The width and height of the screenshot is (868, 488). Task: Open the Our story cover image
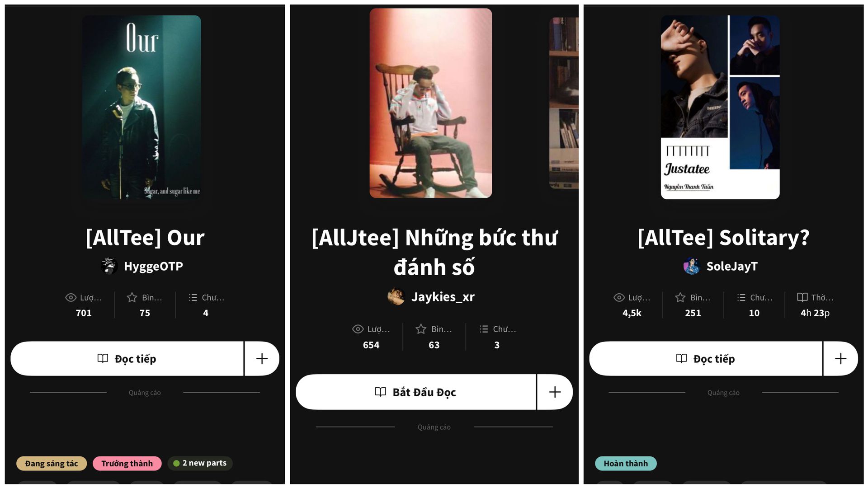(142, 107)
